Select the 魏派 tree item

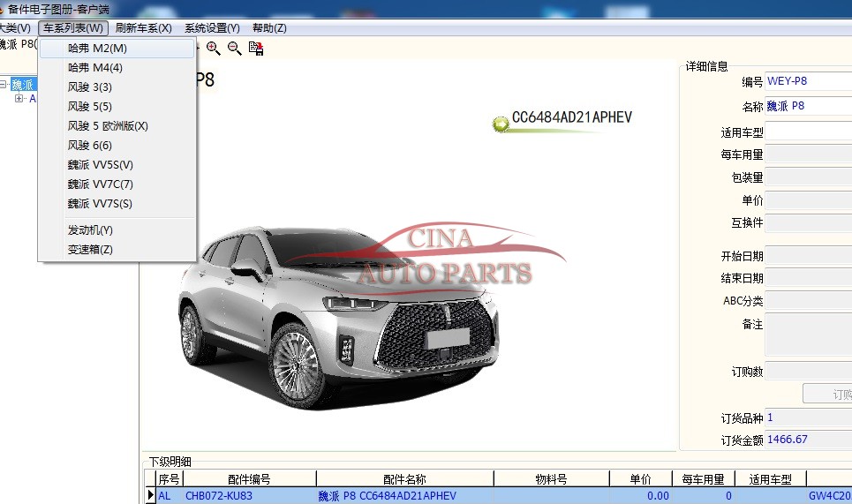click(23, 85)
